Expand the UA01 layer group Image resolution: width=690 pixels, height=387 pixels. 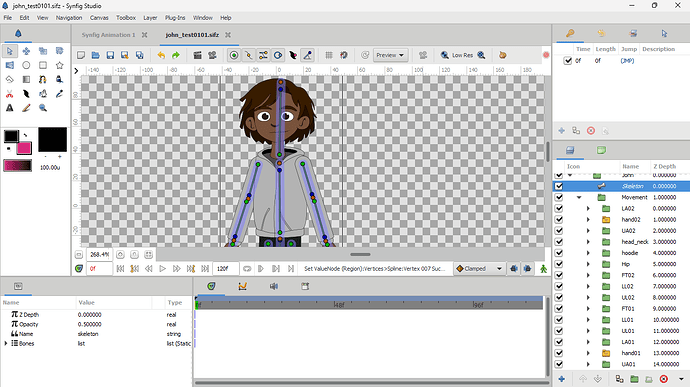click(588, 364)
